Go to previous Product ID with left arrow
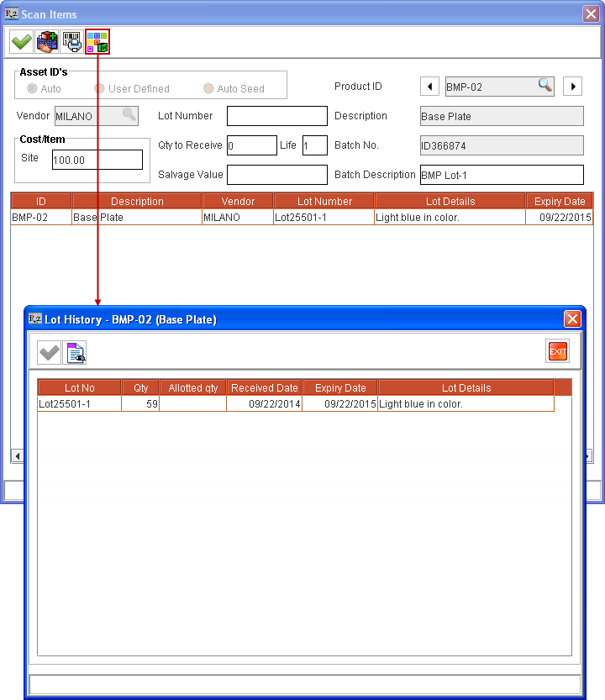 429,86
